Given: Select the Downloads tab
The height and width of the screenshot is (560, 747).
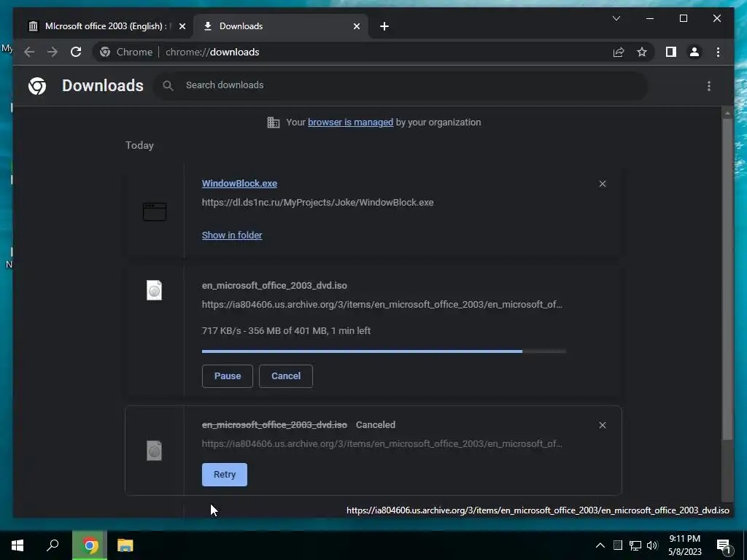Looking at the screenshot, I should (281, 26).
